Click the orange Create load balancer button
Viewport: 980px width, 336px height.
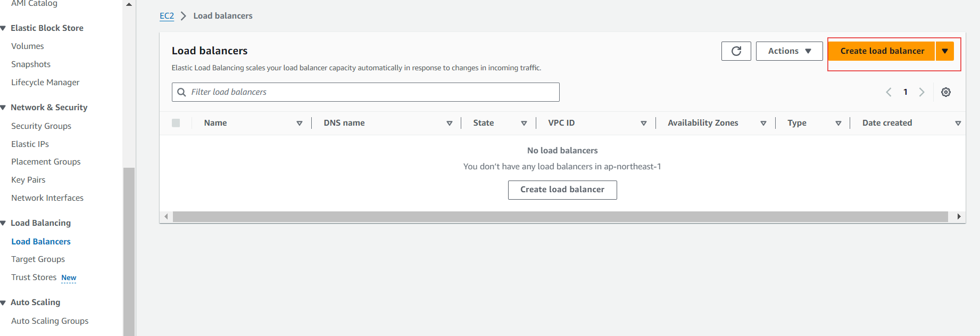882,51
